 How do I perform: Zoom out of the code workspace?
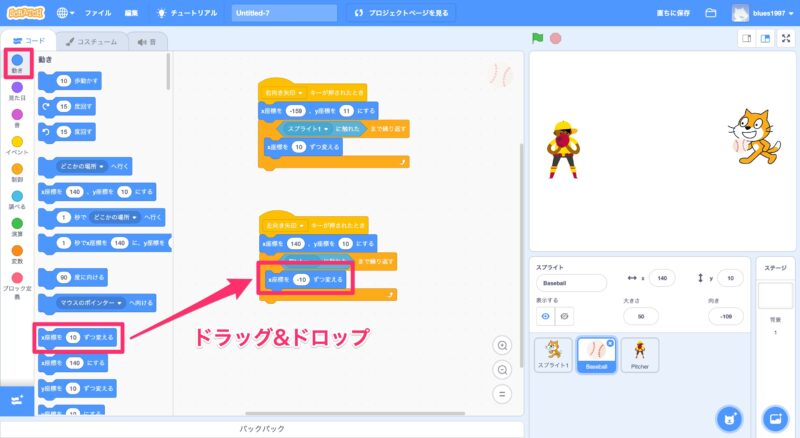[503, 368]
